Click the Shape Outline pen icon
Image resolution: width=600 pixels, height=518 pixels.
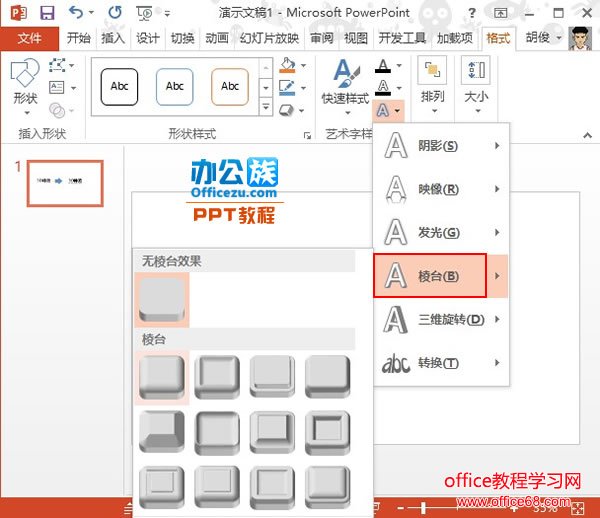[x=287, y=88]
